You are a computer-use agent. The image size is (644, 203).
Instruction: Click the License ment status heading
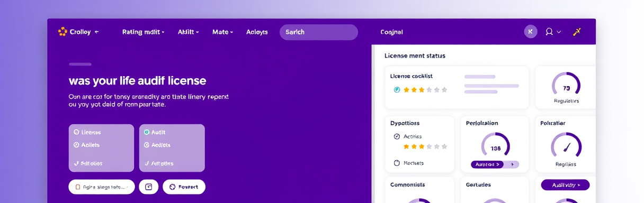(x=415, y=56)
